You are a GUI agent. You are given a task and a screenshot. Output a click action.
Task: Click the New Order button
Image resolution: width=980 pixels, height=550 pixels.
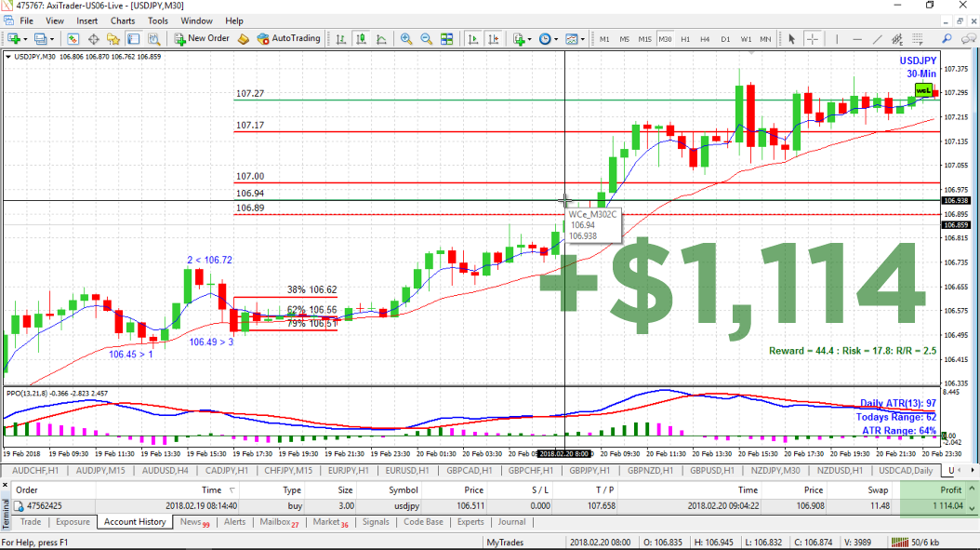pos(201,39)
